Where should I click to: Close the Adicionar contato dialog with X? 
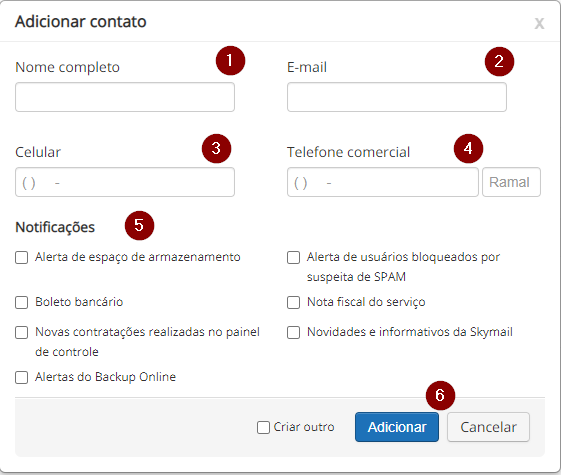pyautogui.click(x=539, y=24)
